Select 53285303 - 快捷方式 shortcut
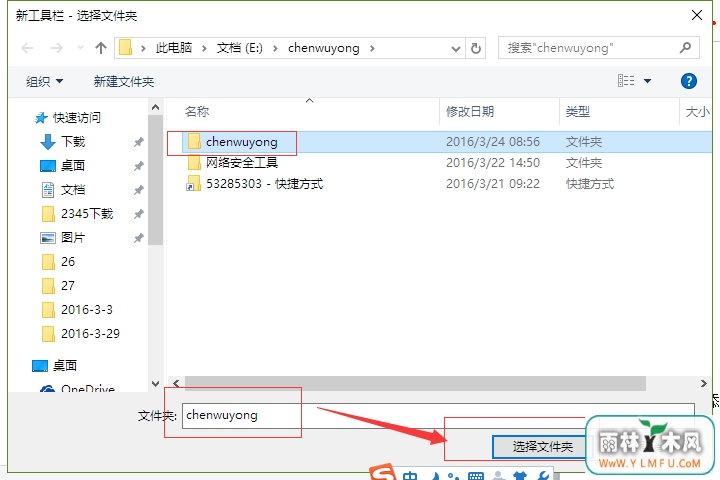720x480 pixels. (264, 184)
